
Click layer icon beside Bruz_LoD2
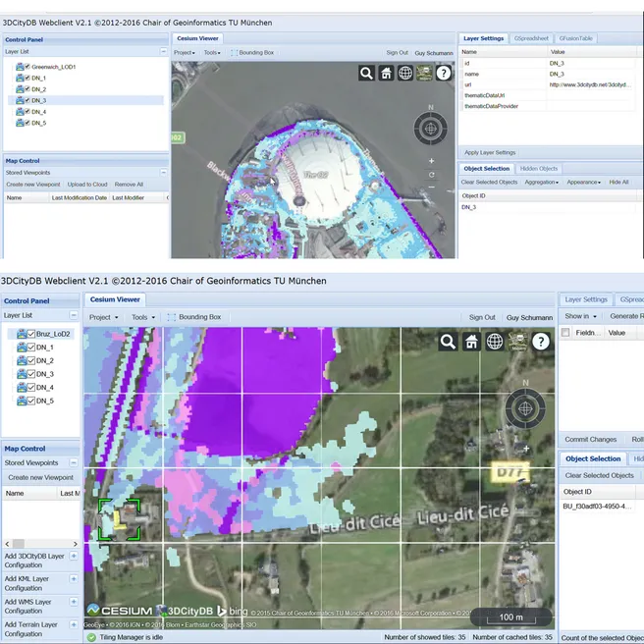(22, 334)
